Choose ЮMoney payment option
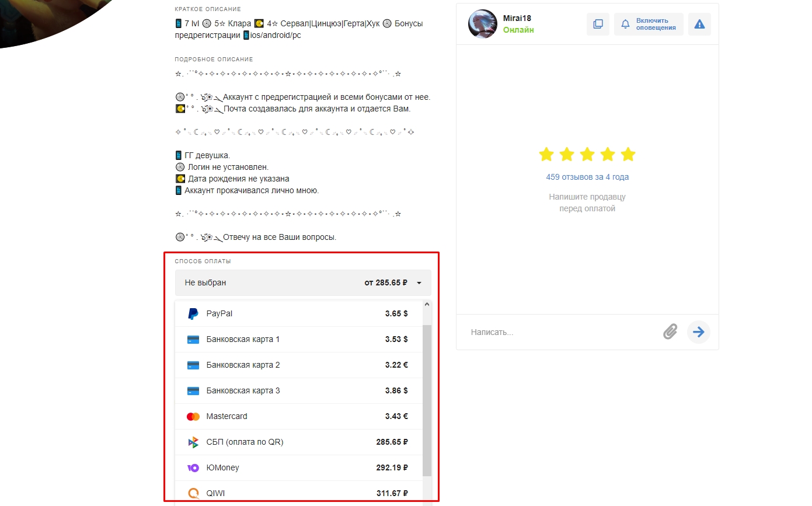This screenshot has height=506, width=812. tap(298, 468)
